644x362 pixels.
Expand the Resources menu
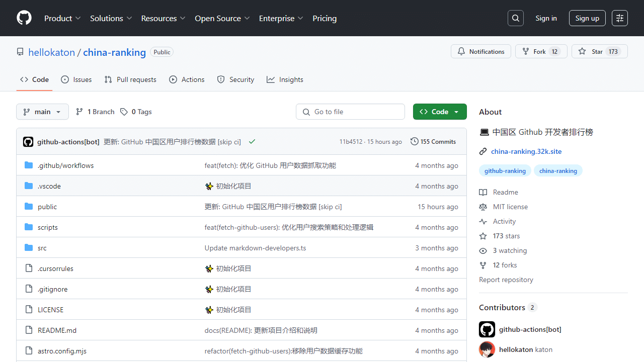164,18
